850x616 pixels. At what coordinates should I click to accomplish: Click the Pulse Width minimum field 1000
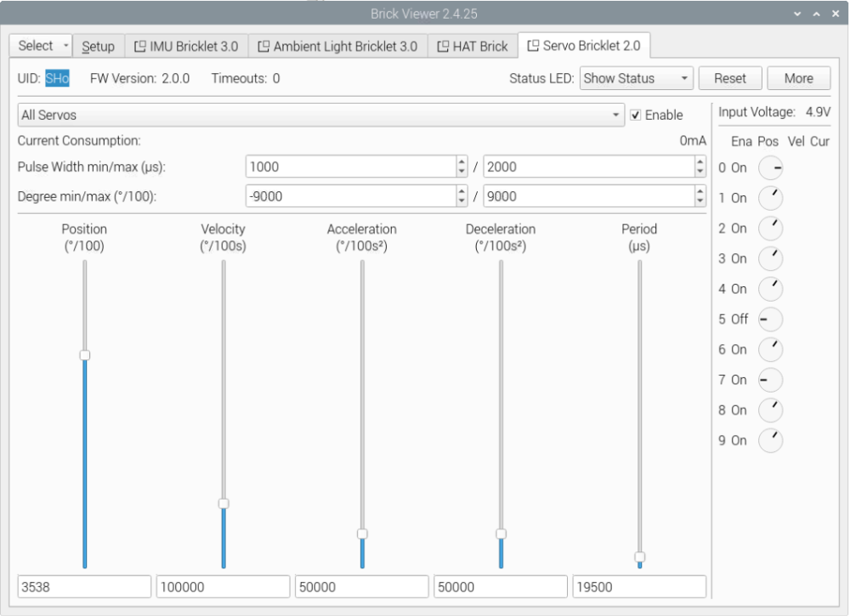tap(351, 167)
